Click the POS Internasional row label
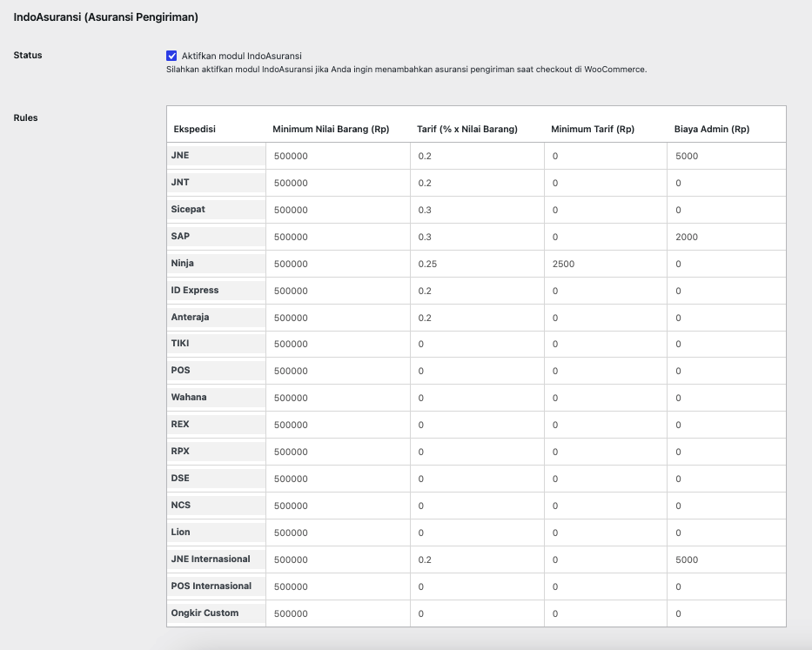 pyautogui.click(x=211, y=586)
